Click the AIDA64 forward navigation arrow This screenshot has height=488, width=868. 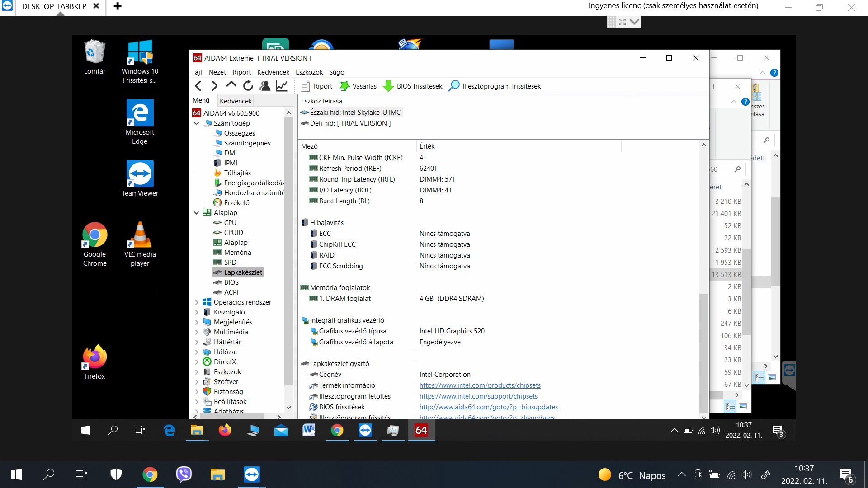(x=215, y=86)
